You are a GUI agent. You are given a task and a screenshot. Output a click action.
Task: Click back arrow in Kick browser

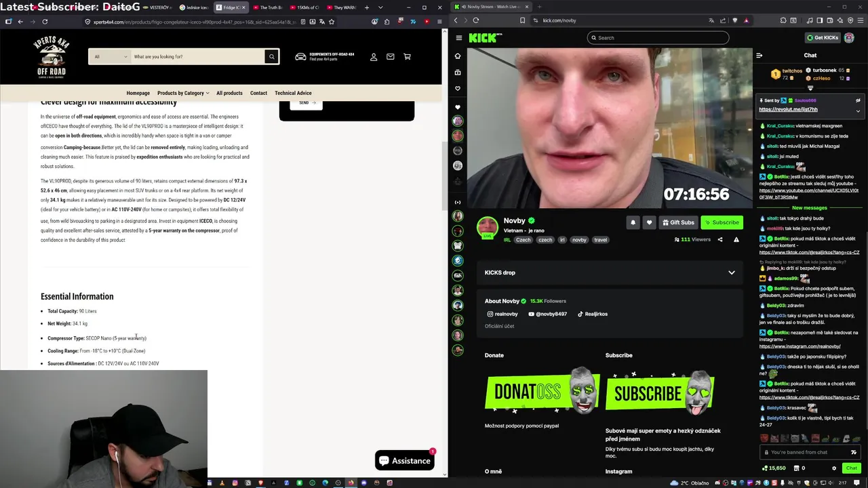click(x=456, y=20)
